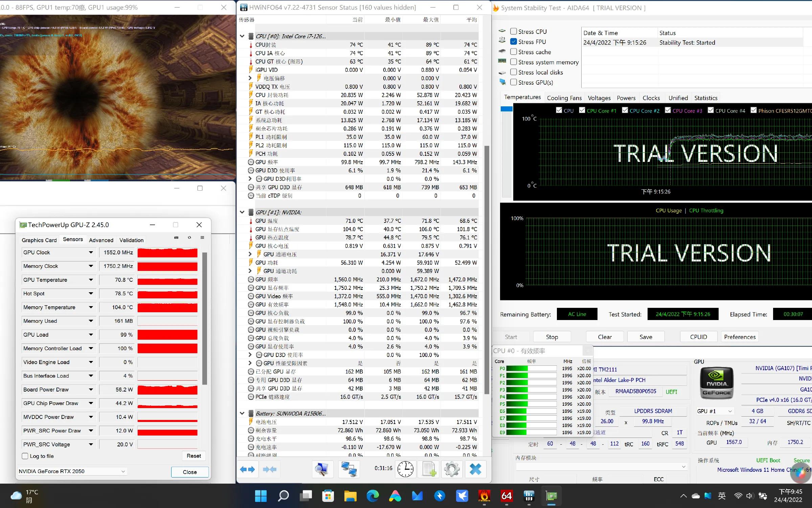The image size is (812, 508).
Task: Click HWiNFO collapse-columns grey arrows icon
Action: coord(270,469)
